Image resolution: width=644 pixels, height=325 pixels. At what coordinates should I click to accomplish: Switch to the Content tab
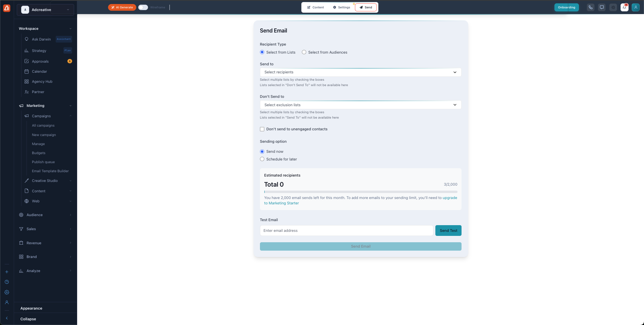[x=316, y=7]
